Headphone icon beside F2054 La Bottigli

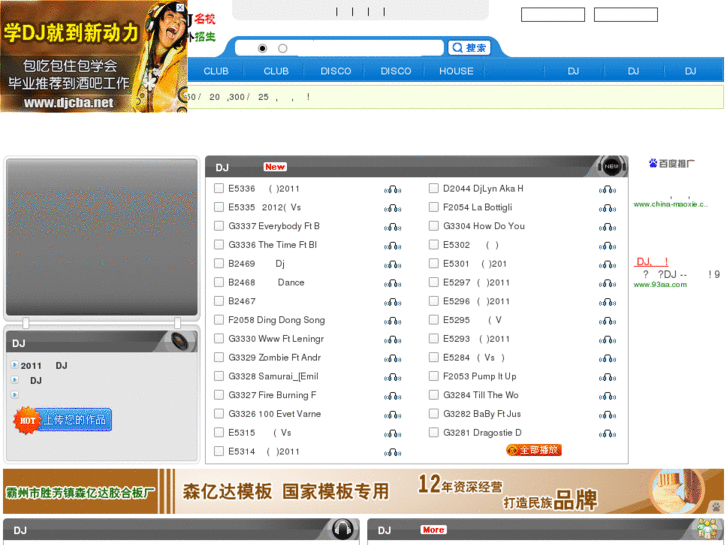point(607,209)
